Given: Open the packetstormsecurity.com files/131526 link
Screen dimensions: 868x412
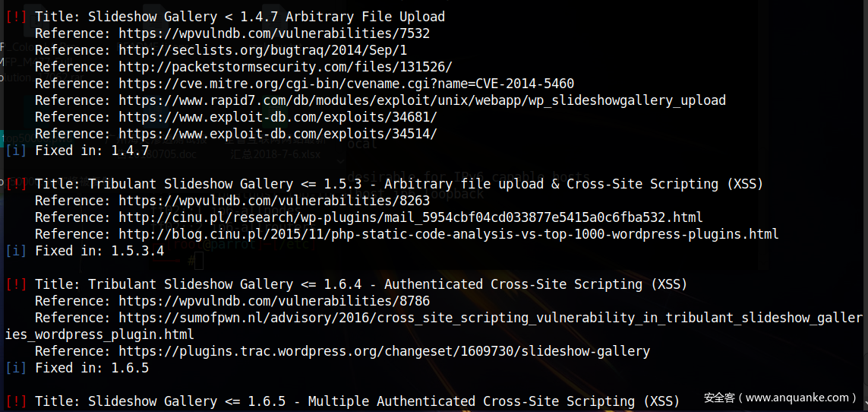Looking at the screenshot, I should (286, 67).
